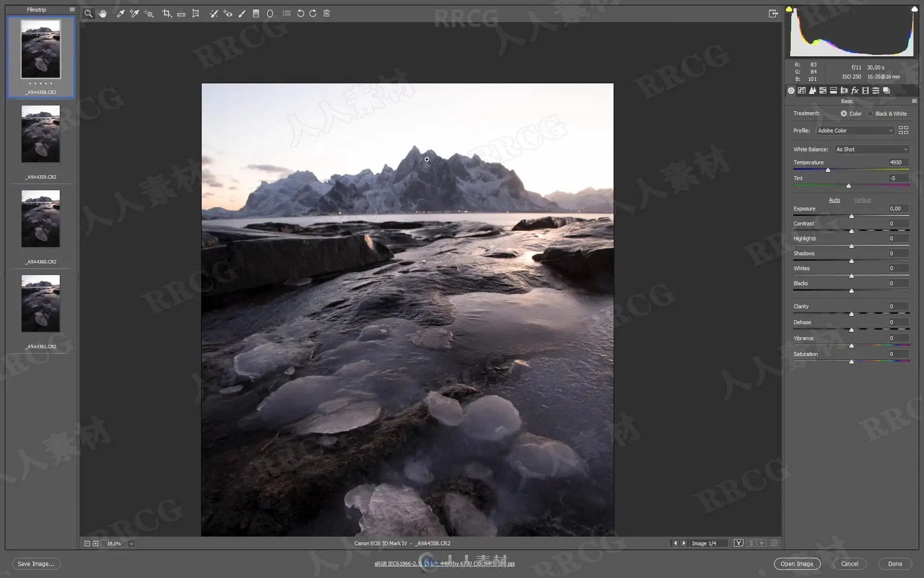
Task: Open the Basic panel options menu
Action: tap(914, 101)
